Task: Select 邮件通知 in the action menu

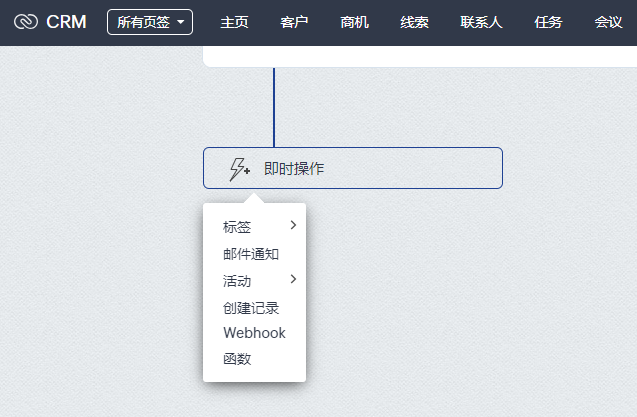Action: pyautogui.click(x=251, y=254)
